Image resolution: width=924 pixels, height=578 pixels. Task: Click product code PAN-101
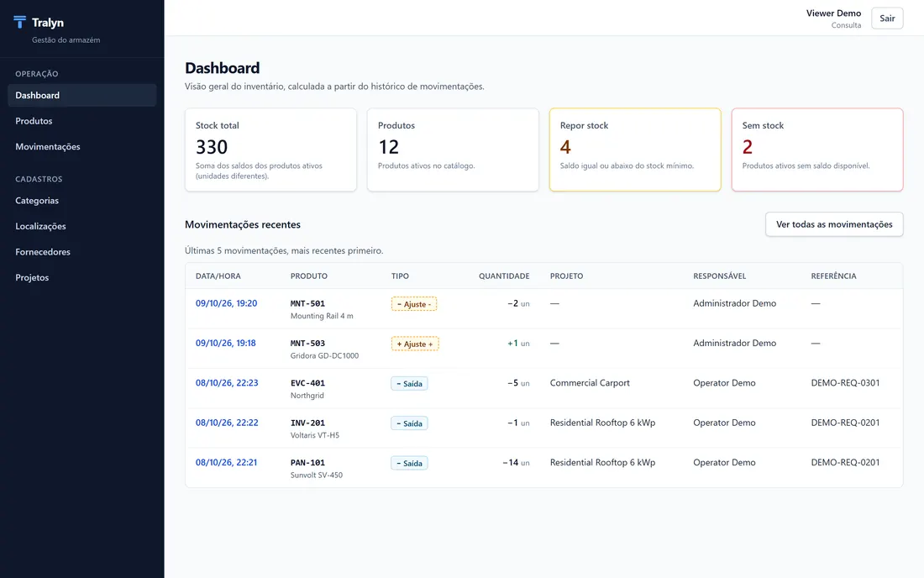[x=307, y=463]
